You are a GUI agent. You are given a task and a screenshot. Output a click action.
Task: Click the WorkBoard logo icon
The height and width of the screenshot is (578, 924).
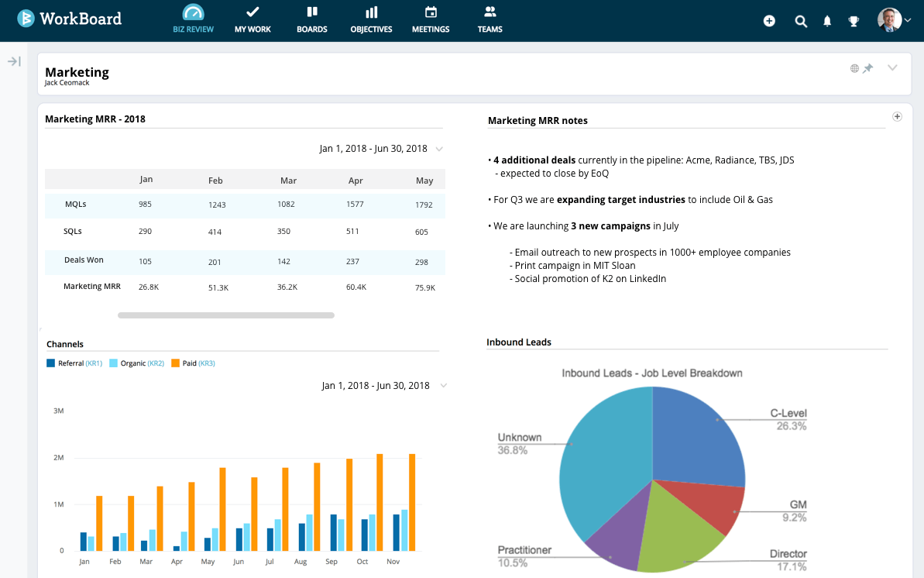coord(26,19)
